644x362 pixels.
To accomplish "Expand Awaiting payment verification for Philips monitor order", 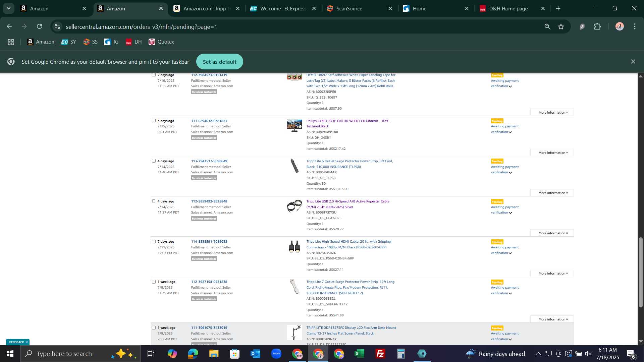I will pos(504,129).
